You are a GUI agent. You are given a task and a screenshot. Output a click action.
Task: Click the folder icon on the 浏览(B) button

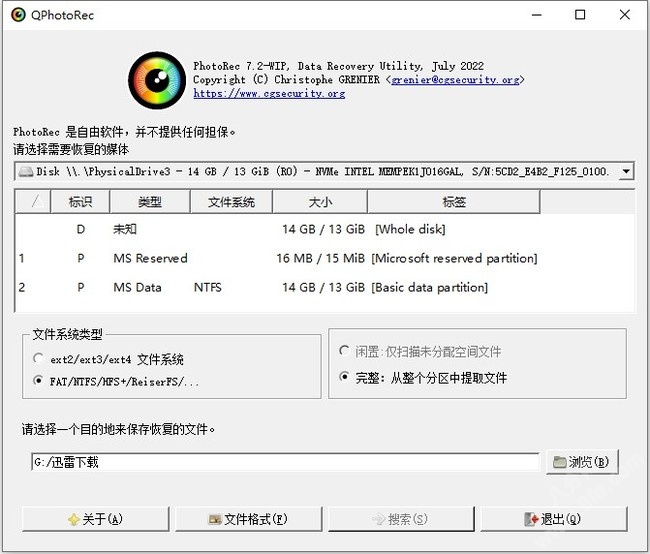tap(560, 462)
